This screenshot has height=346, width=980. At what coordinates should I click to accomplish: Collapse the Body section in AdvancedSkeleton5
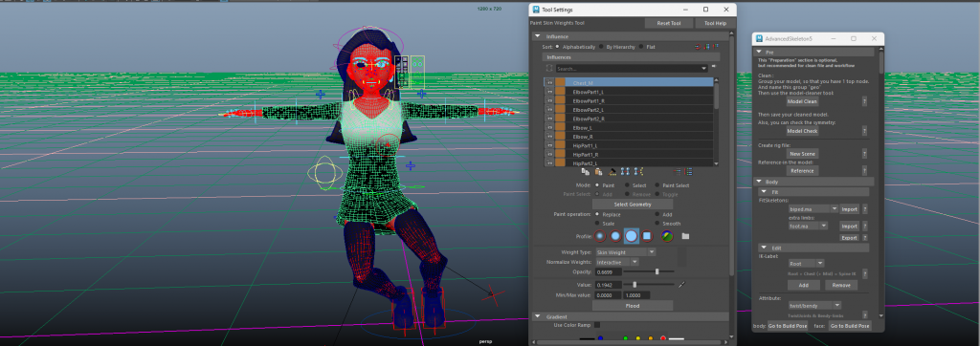click(x=758, y=182)
